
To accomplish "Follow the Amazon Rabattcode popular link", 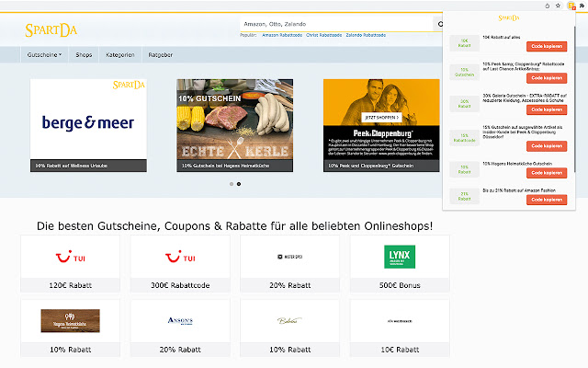I will [x=282, y=35].
